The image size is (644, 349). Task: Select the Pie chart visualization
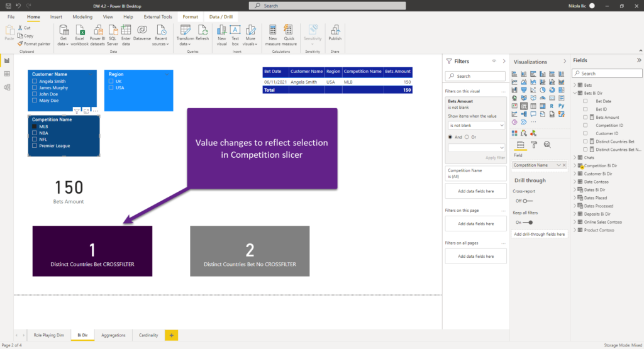(543, 90)
